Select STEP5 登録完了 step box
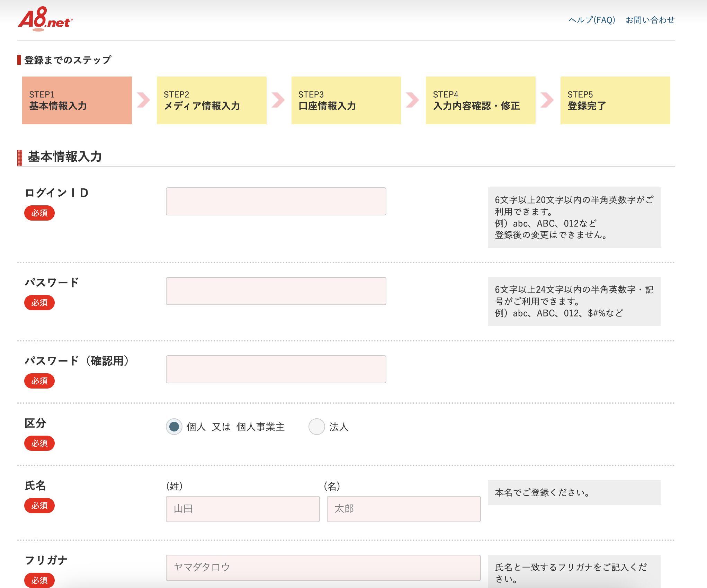 point(615,100)
